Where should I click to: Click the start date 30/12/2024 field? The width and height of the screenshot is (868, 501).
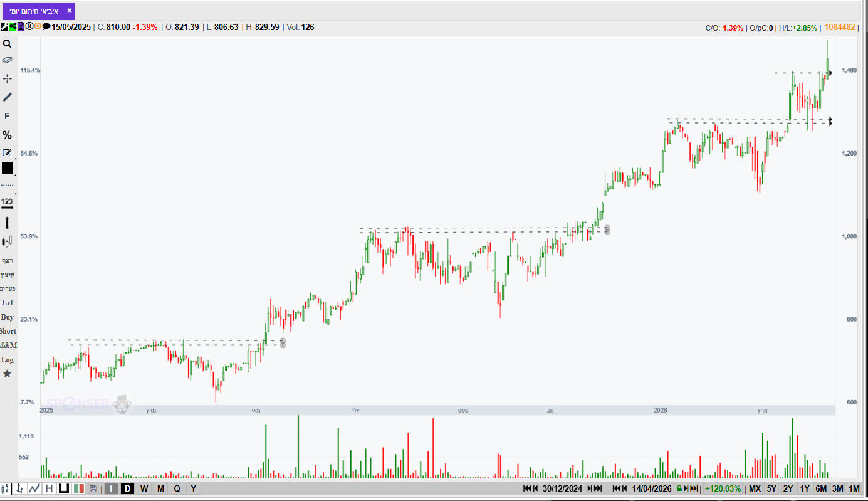[x=563, y=488]
